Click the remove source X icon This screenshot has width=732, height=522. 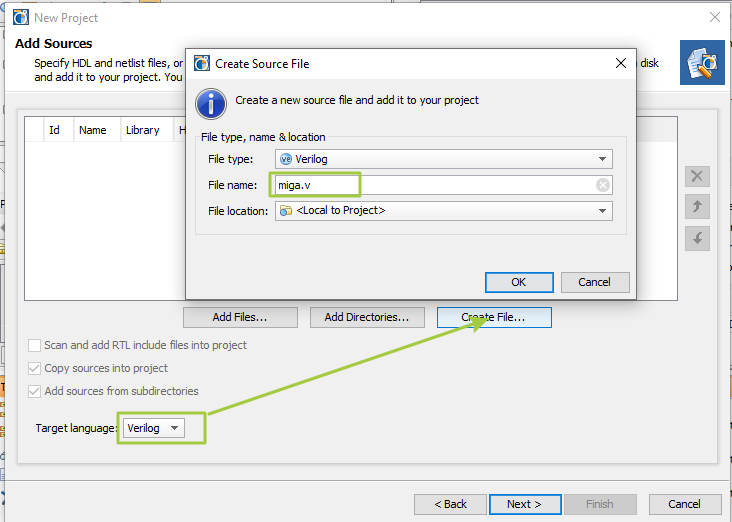click(x=697, y=176)
